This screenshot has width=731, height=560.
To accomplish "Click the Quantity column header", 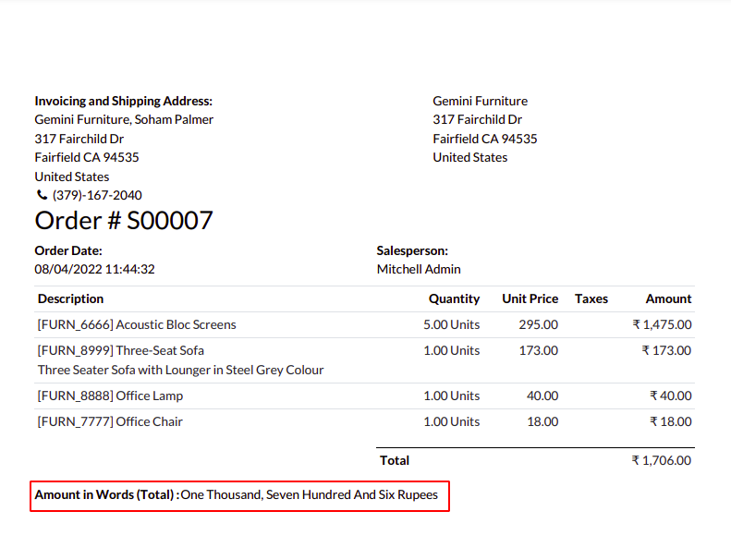I will click(x=454, y=299).
